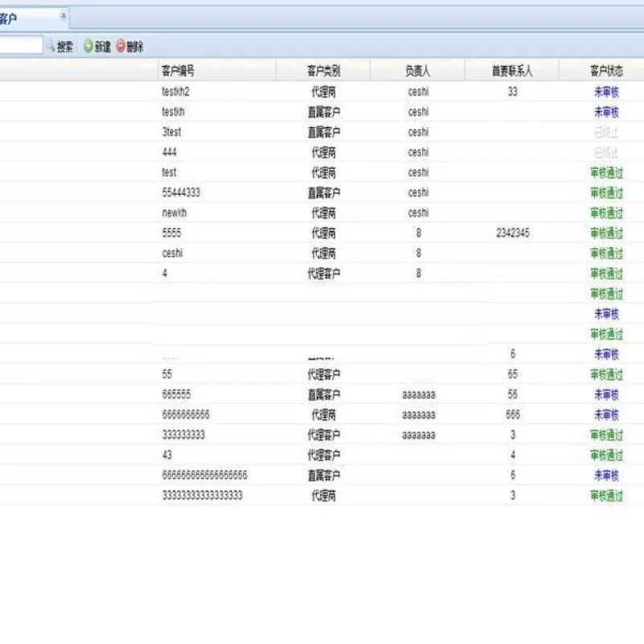Sort by the 负责人 column header
Viewport: 644px width, 644px height.
[x=418, y=71]
